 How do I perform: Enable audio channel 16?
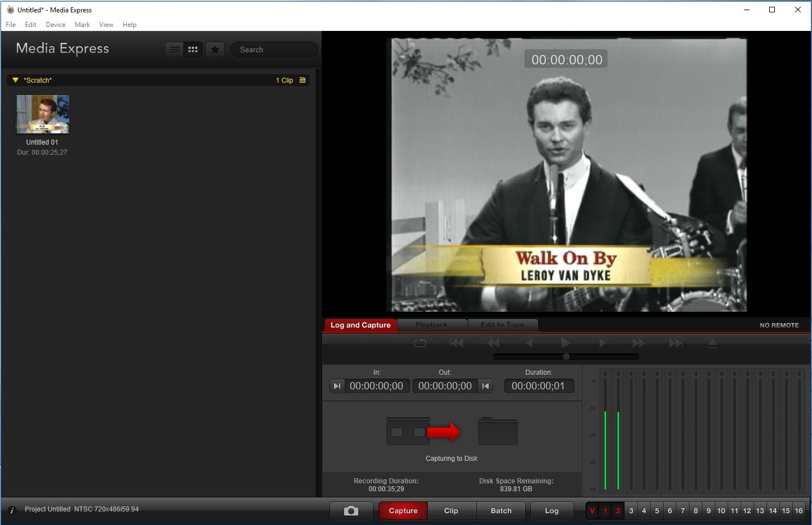799,511
